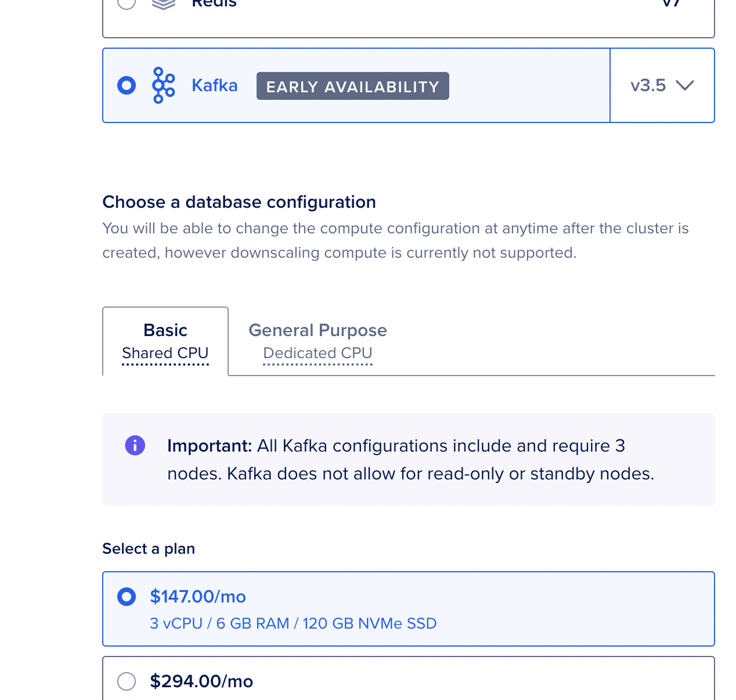Click the Important Kafka nodes notice

(410, 460)
